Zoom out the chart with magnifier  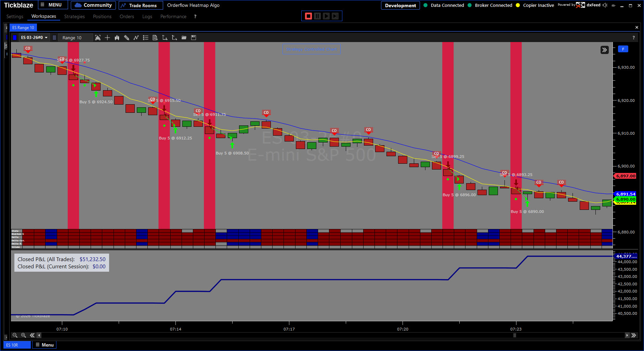(x=15, y=335)
